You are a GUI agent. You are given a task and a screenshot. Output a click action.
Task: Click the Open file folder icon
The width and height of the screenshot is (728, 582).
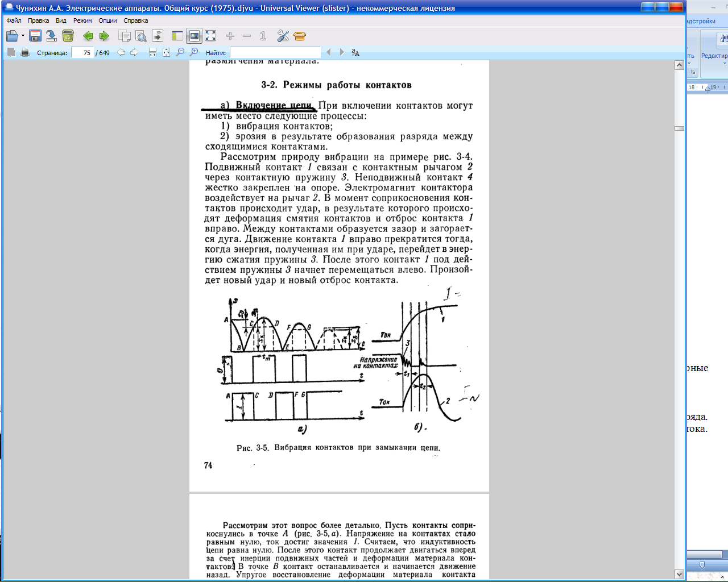pyautogui.click(x=11, y=36)
